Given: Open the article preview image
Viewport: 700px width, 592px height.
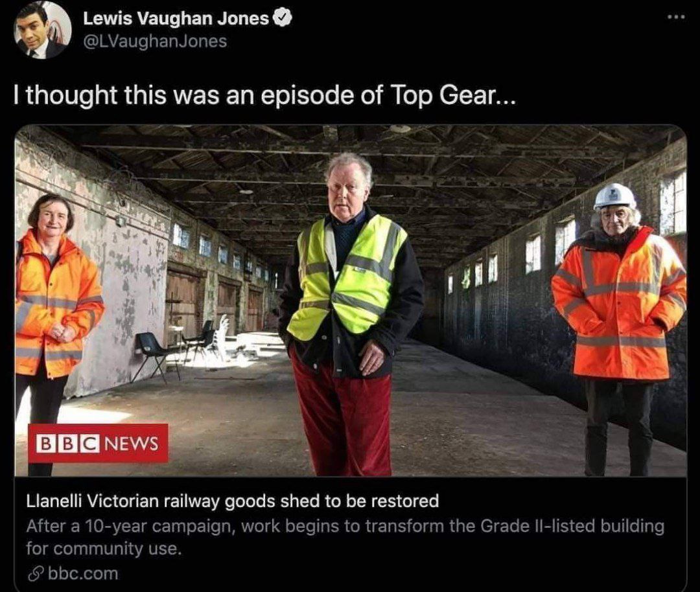Looking at the screenshot, I should click(x=351, y=301).
